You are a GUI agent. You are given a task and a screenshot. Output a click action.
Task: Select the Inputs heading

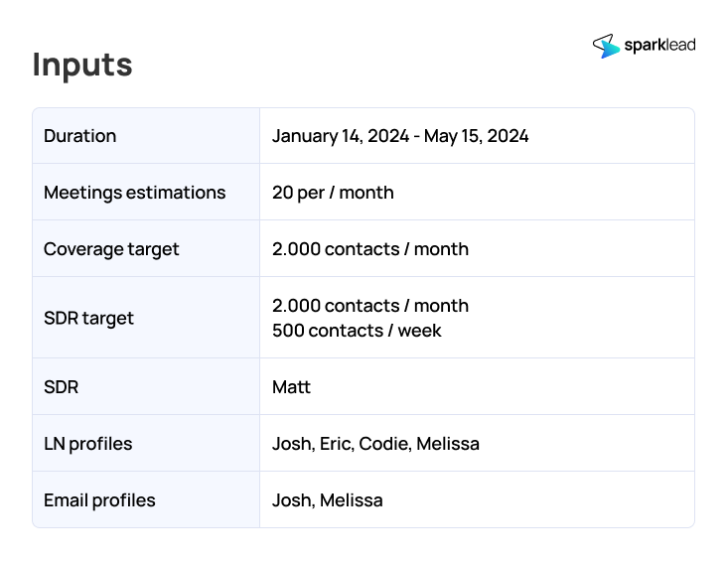(x=82, y=65)
